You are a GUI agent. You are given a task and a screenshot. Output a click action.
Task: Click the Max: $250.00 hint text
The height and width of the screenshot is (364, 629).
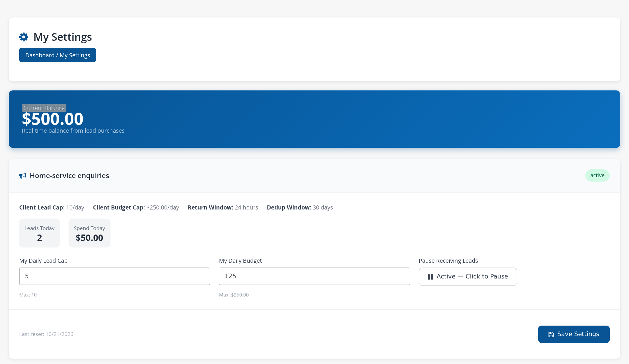(234, 295)
